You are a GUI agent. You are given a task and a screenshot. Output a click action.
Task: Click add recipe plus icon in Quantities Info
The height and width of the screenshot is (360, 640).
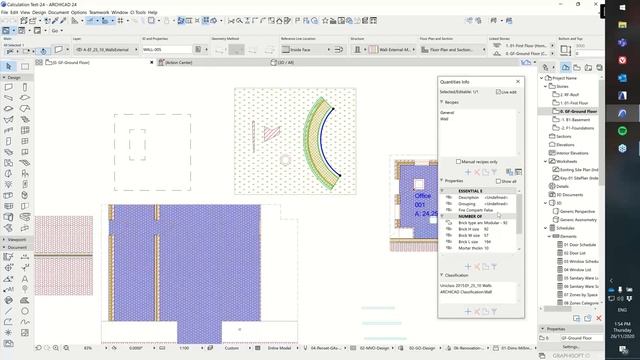point(468,172)
